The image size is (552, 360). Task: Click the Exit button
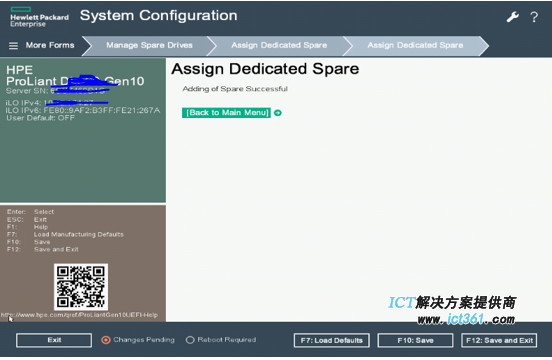pos(54,340)
